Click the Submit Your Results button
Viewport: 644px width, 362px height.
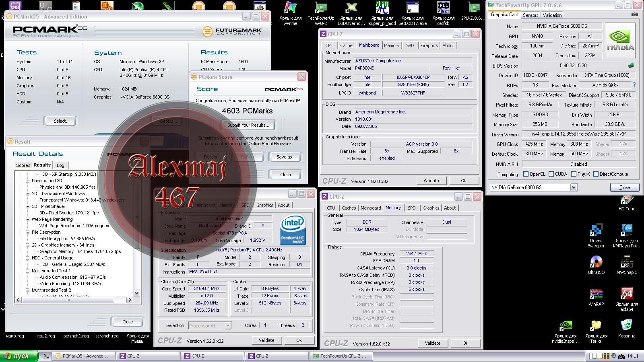(248, 125)
